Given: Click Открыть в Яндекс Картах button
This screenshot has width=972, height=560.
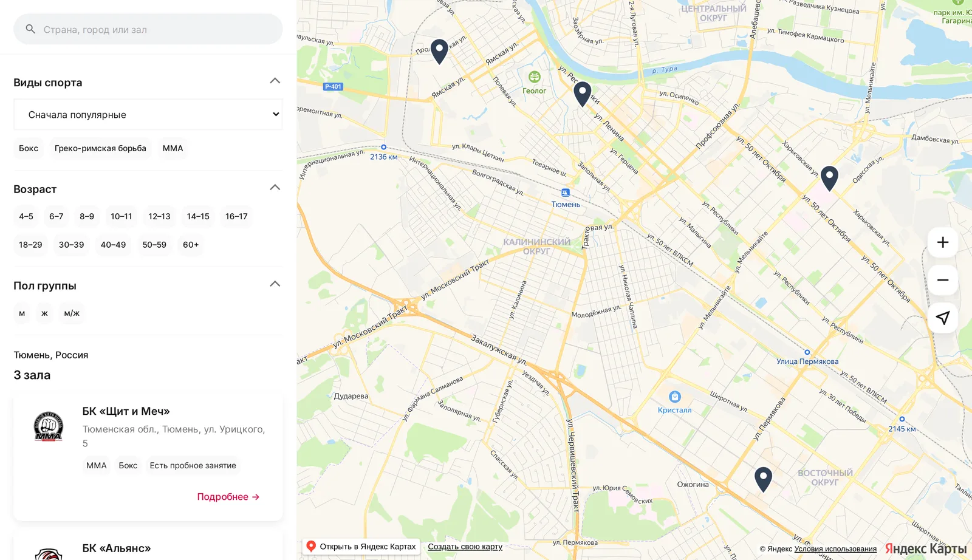Looking at the screenshot, I should click(361, 547).
